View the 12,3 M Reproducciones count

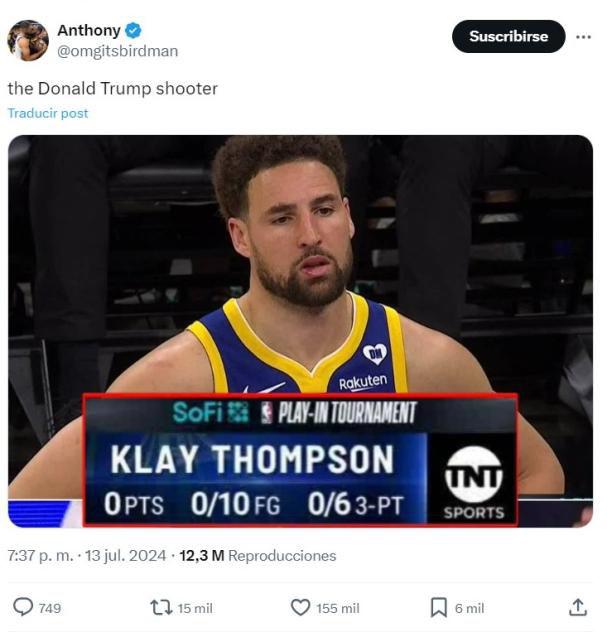[258, 555]
